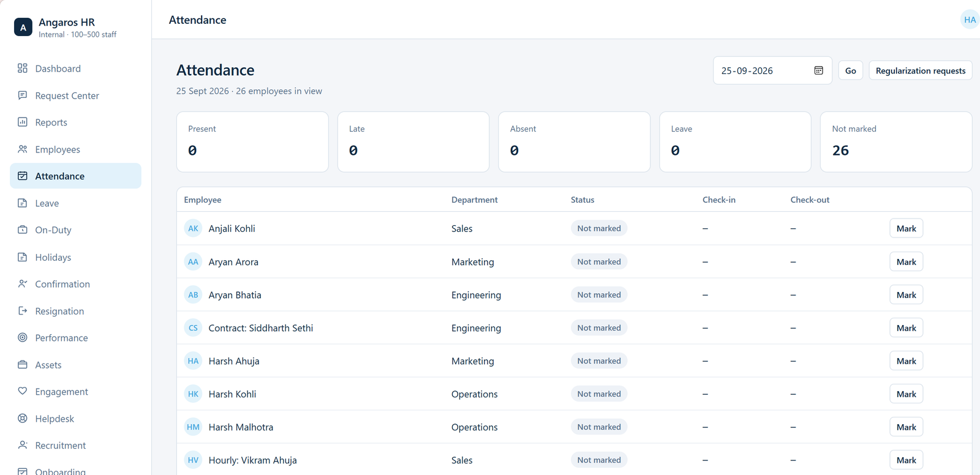Open the Reports section

coord(75,122)
